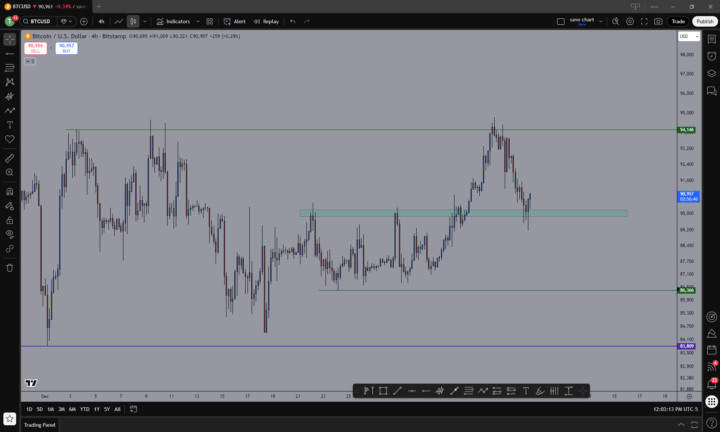Take a chart snapshot with camera icon

click(658, 22)
